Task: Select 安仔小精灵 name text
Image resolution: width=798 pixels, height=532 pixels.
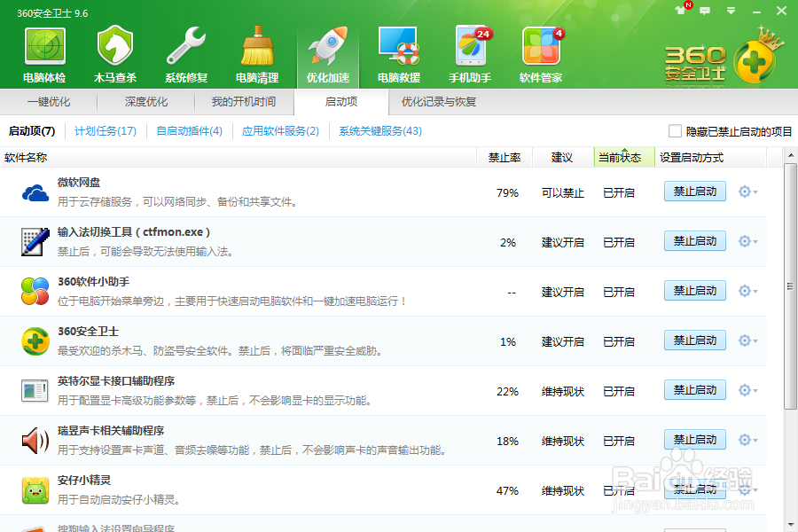Action: pos(84,480)
